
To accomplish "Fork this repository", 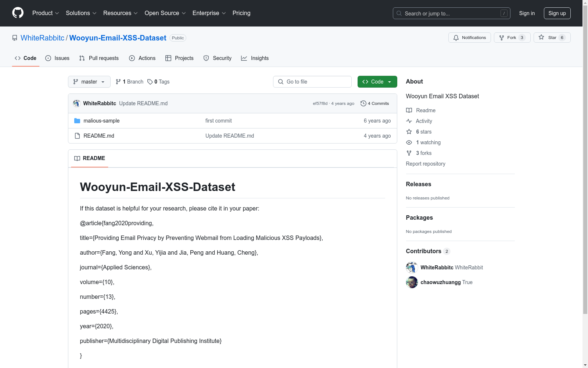I will click(x=512, y=38).
